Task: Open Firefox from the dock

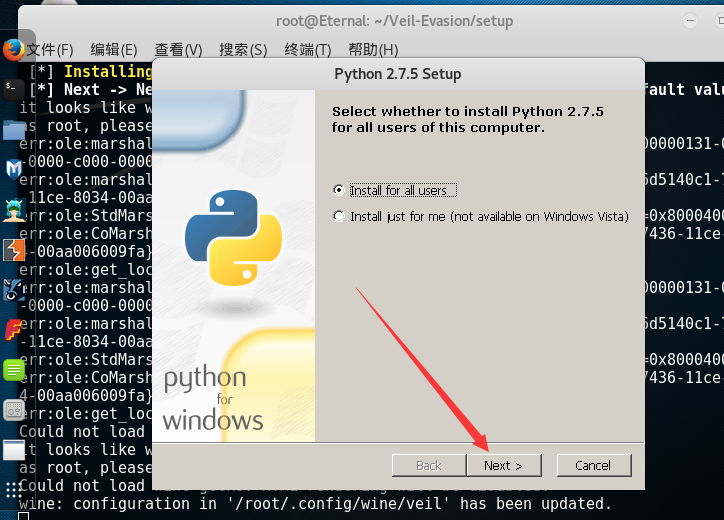Action: click(x=14, y=49)
